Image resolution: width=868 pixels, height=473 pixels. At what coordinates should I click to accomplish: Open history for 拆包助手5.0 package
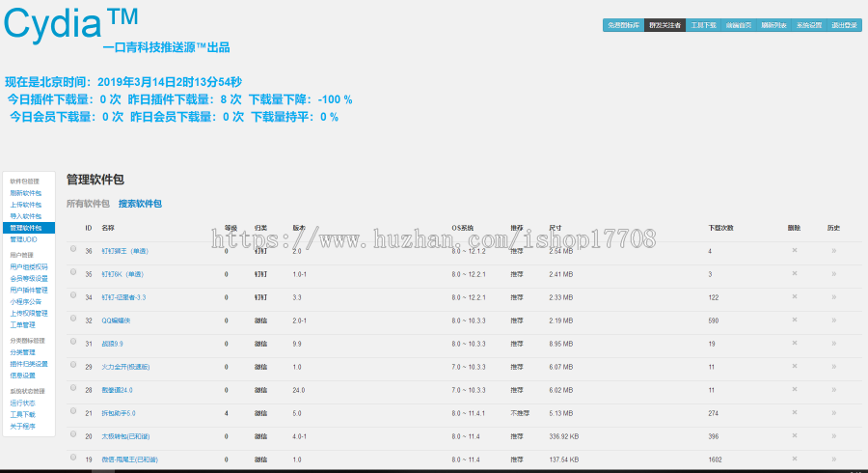[x=833, y=413]
